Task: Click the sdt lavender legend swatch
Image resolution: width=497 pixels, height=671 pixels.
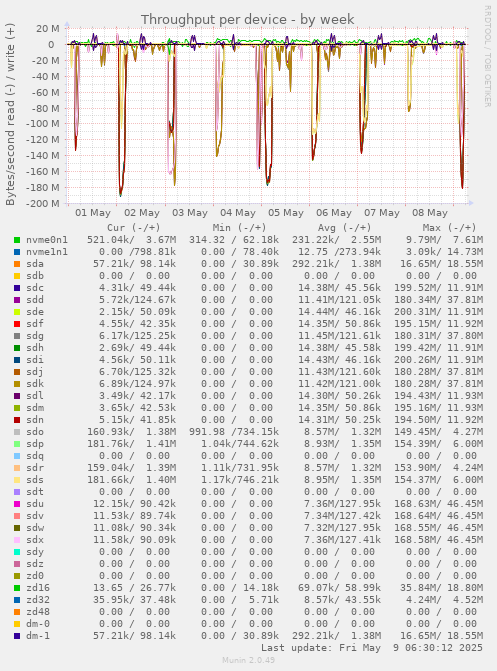Action: coord(17,492)
